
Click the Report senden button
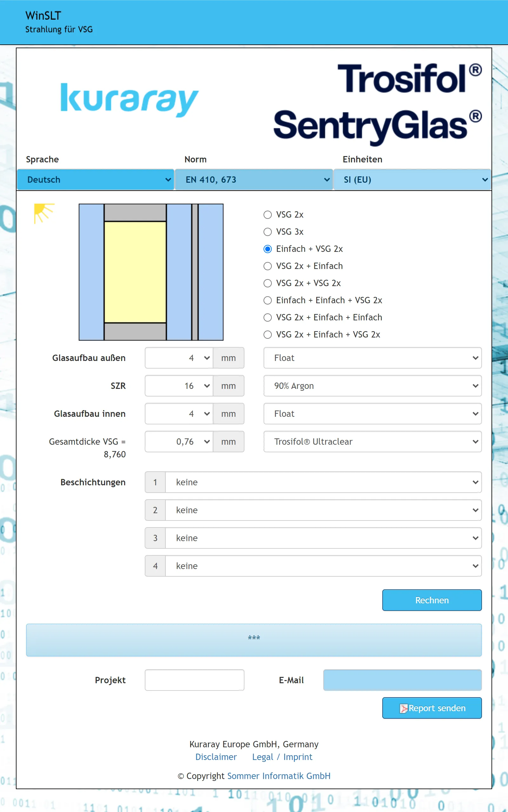[x=432, y=708]
